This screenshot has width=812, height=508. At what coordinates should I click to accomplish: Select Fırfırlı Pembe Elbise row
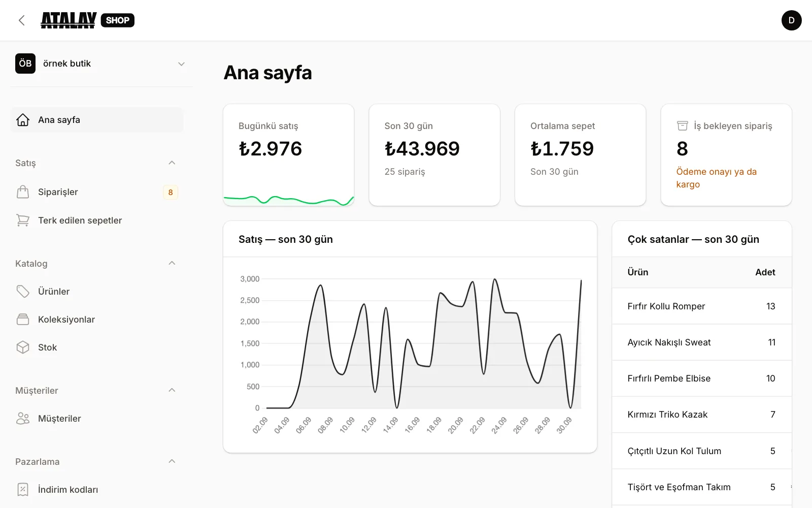702,378
